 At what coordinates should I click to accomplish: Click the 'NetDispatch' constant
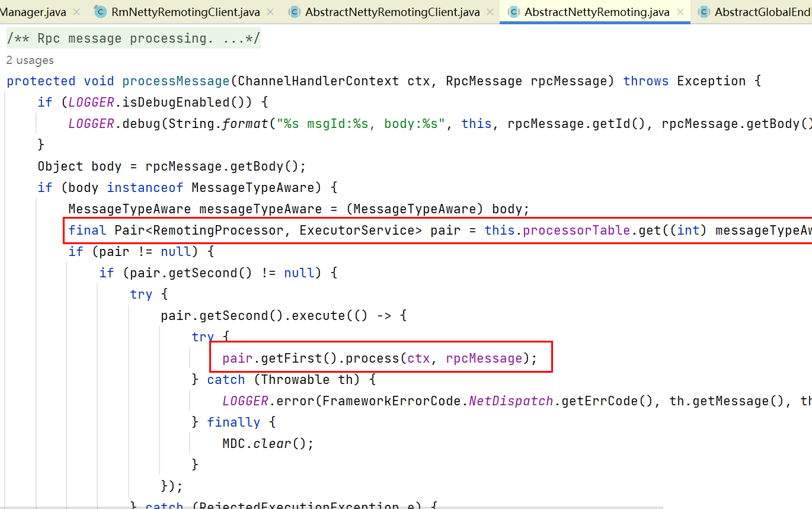pos(511,401)
